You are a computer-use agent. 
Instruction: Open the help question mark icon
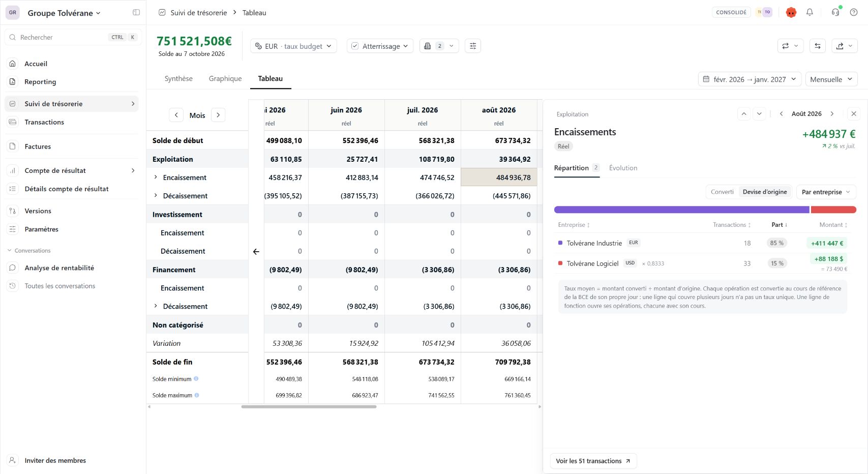click(854, 12)
